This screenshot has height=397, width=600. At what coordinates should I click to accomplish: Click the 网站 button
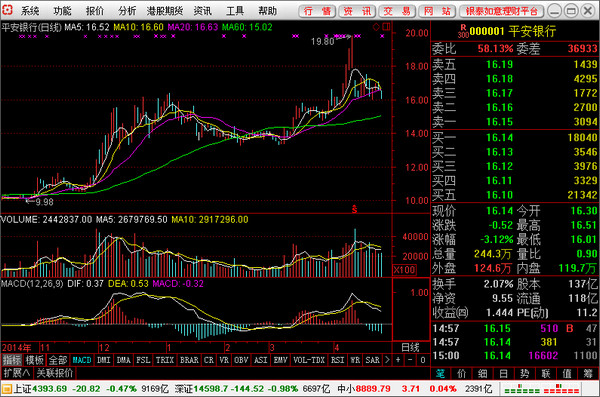point(437,11)
